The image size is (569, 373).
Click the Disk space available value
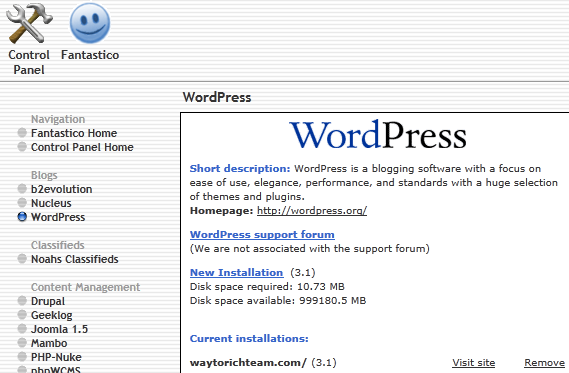333,301
